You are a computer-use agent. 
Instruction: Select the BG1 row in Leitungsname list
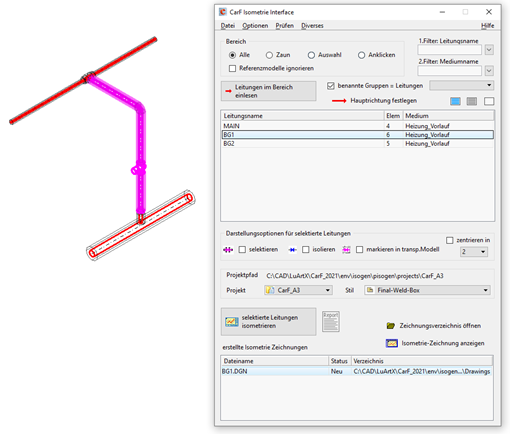357,135
